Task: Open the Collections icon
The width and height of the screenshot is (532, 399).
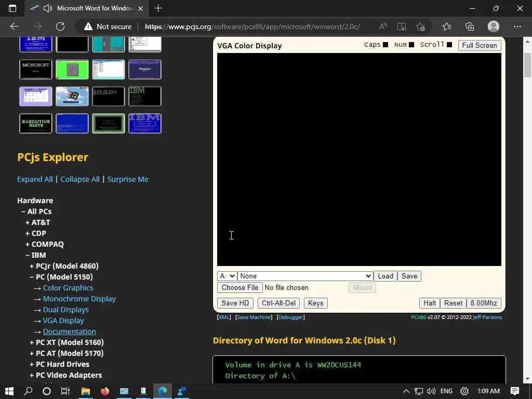Action: click(470, 26)
